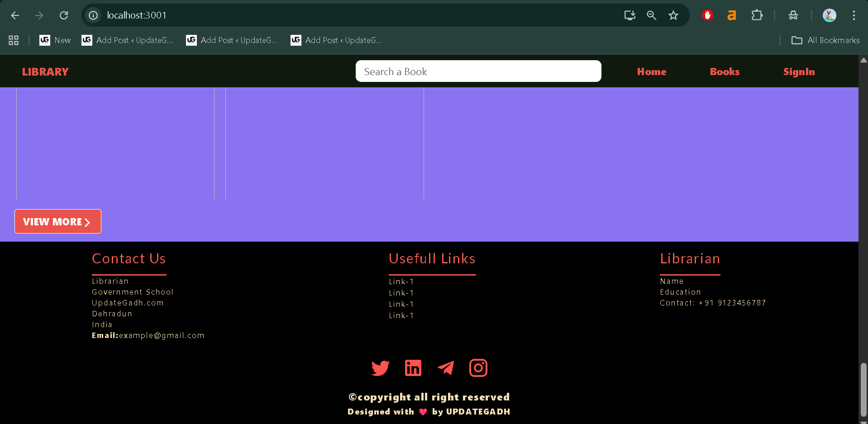This screenshot has width=868, height=424.
Task: Focus the Search a Book field
Action: 478,71
